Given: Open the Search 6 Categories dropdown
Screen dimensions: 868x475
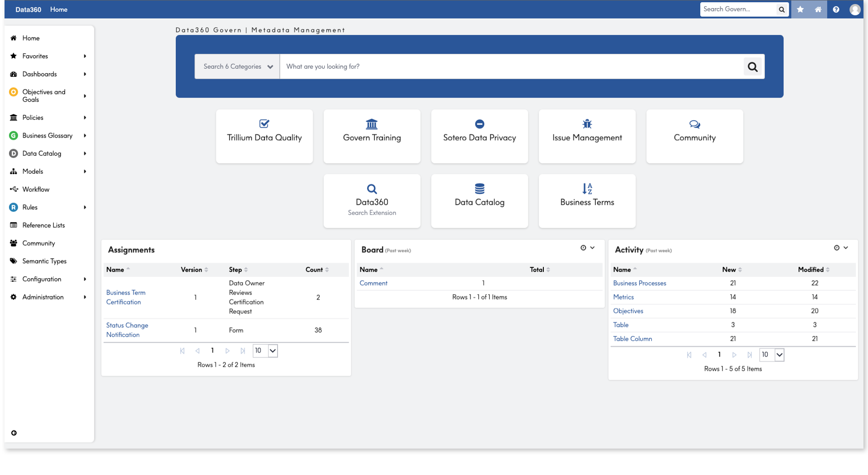Looking at the screenshot, I should [237, 66].
